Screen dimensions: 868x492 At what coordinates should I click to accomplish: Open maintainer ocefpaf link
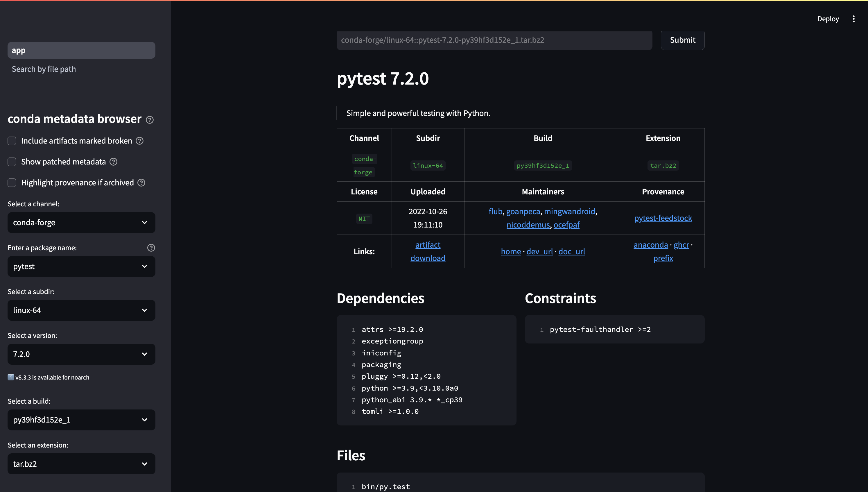[566, 225]
